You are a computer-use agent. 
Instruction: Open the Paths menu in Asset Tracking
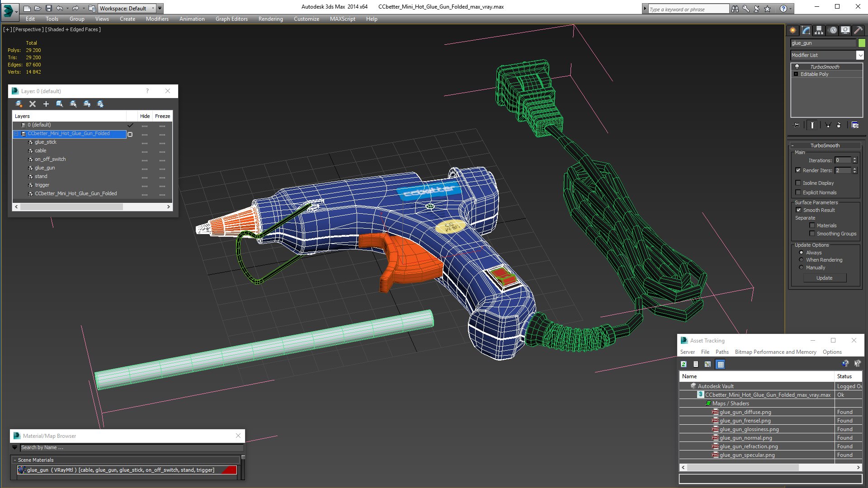tap(722, 352)
